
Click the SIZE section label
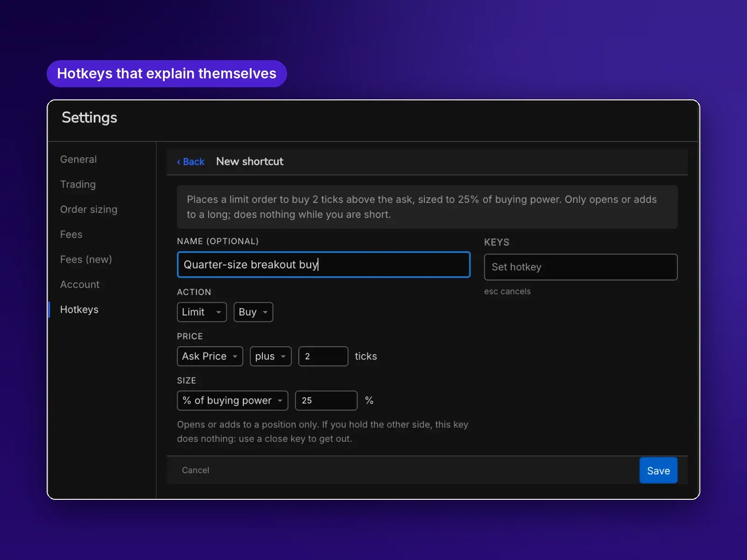click(186, 381)
